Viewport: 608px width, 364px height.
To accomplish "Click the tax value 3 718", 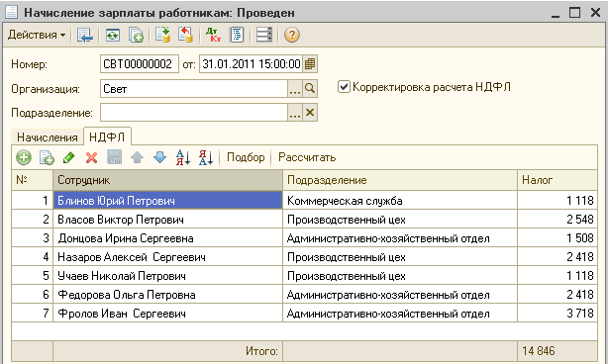I will (x=557, y=314).
